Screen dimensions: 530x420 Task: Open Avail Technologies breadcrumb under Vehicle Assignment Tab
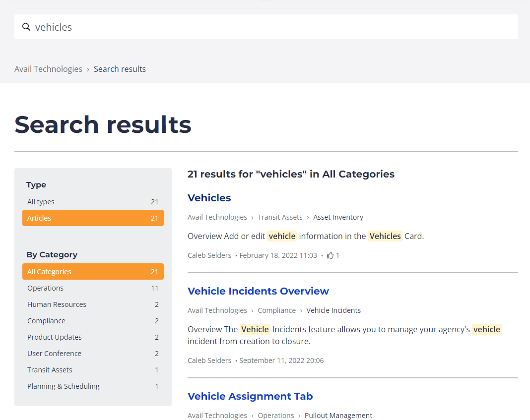[217, 415]
